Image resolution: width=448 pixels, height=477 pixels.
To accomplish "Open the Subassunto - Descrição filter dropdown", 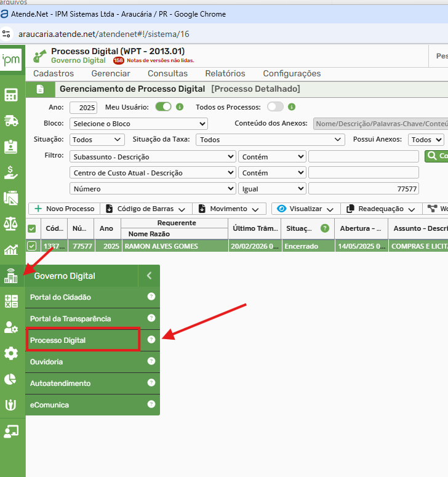I will pos(153,157).
